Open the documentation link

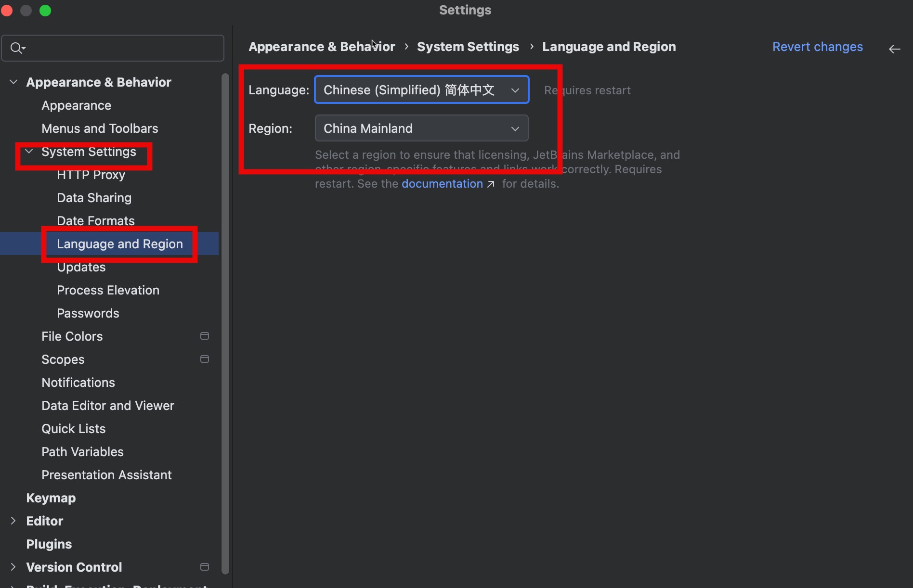pos(442,184)
